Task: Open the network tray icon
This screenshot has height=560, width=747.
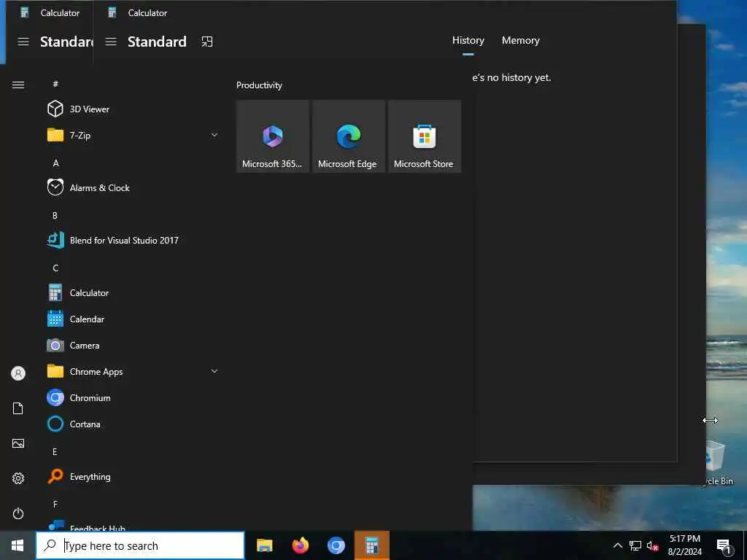Action: 635,545
